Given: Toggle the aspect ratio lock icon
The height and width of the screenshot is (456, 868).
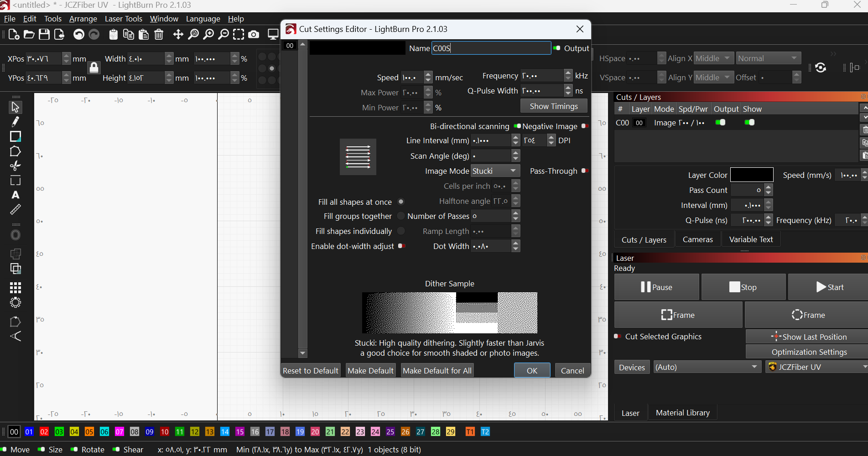Looking at the screenshot, I should pos(94,68).
